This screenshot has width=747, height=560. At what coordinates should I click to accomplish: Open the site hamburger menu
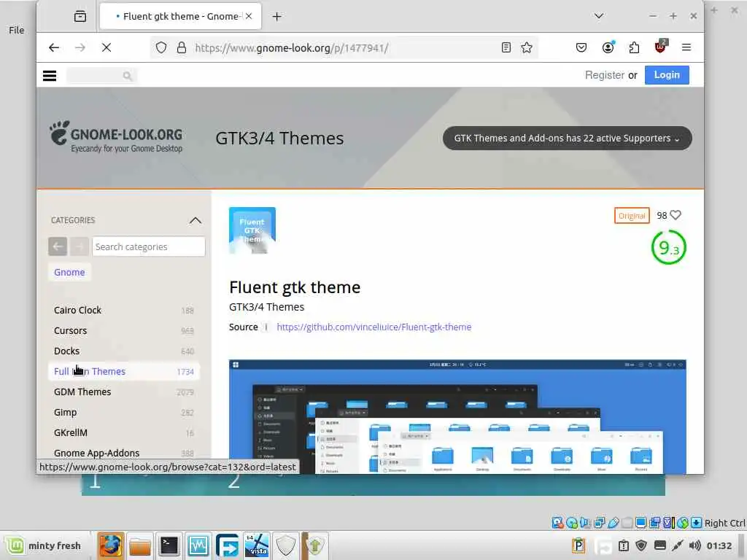point(50,76)
